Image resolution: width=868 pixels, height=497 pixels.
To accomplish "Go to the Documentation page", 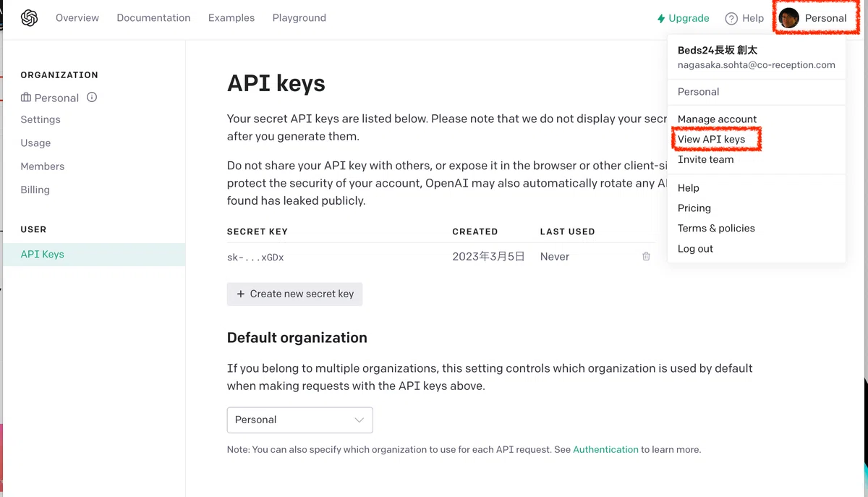I will (153, 18).
